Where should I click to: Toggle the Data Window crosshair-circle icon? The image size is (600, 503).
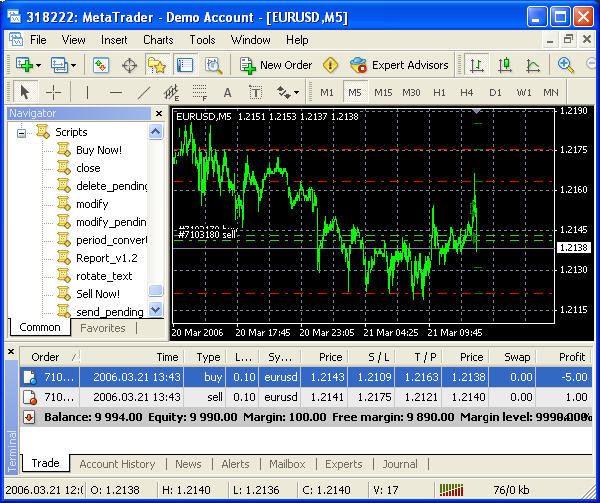coord(129,65)
